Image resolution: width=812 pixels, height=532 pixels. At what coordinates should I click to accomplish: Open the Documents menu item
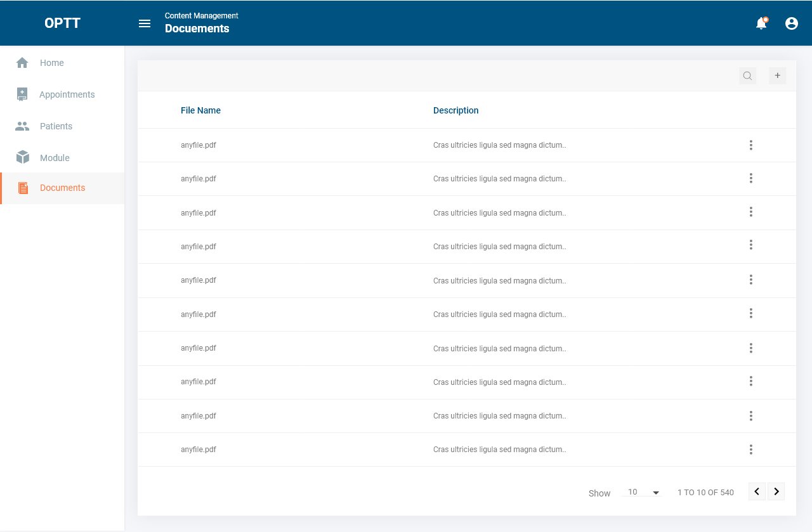62,188
